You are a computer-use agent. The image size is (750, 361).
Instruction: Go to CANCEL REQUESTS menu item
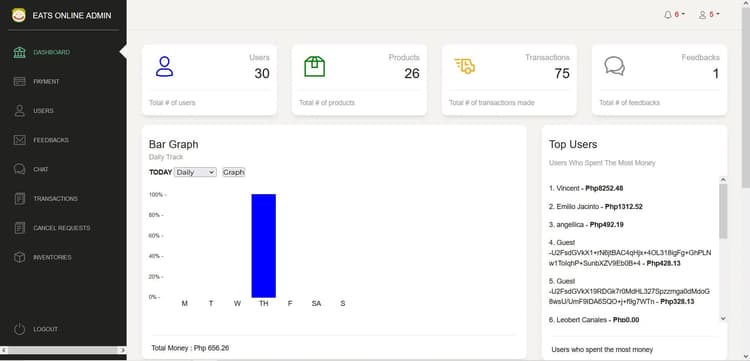(x=62, y=228)
